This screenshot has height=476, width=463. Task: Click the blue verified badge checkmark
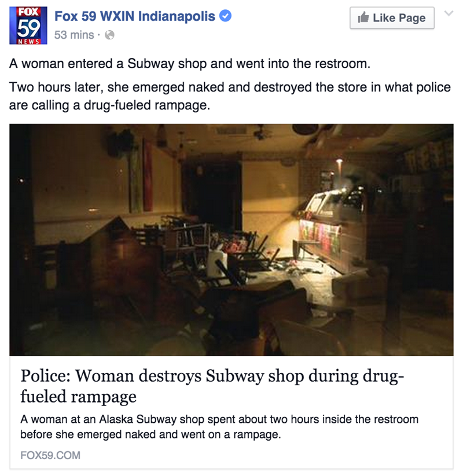[x=226, y=16]
